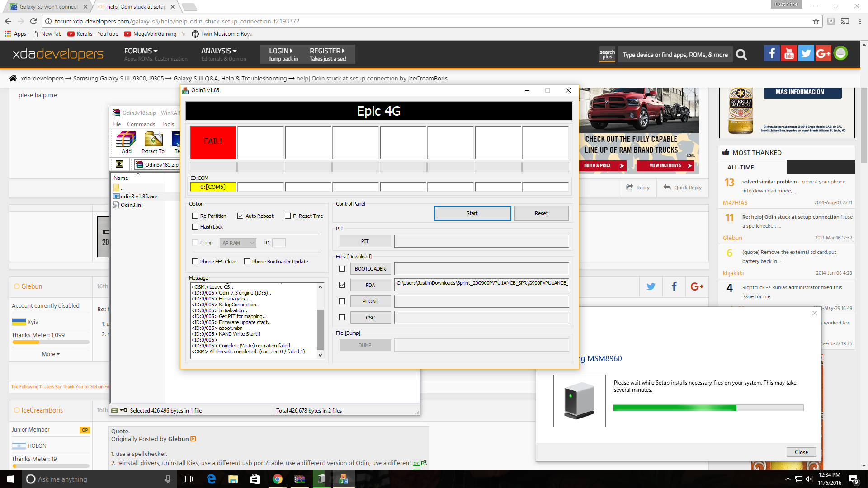Go up one folder level in WinRAR
The image size is (868, 488).
coord(119,164)
